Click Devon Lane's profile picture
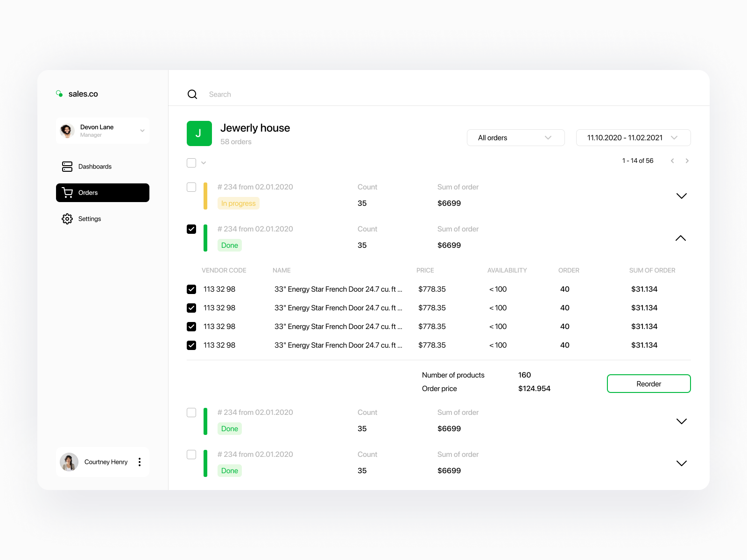The image size is (747, 560). (67, 131)
